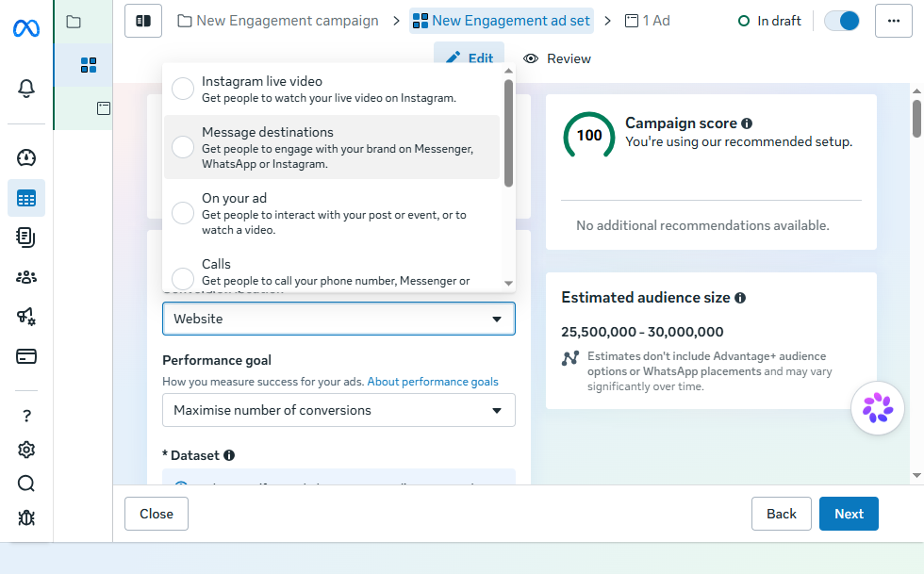Click the Estimated audience size info icon

(x=740, y=298)
